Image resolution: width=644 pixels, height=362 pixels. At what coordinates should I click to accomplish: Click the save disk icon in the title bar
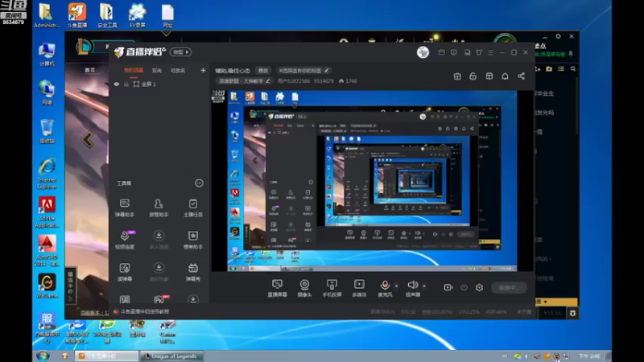[x=467, y=52]
